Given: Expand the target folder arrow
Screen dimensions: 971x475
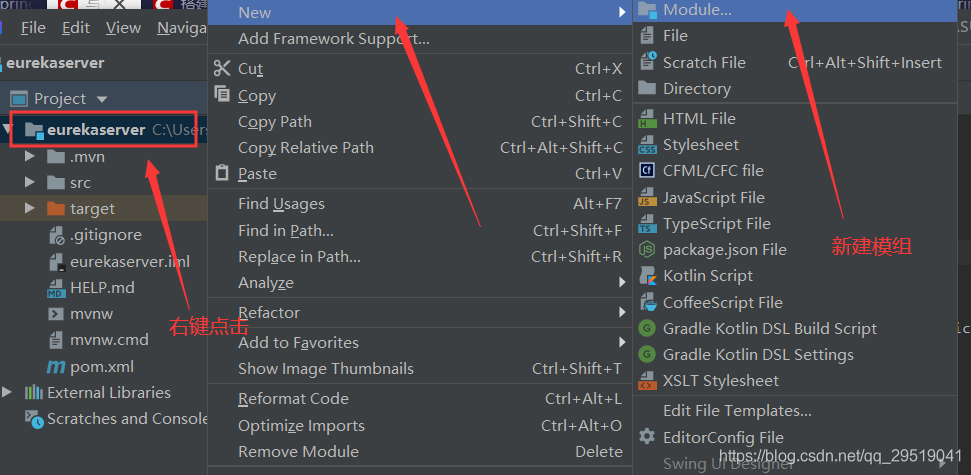Looking at the screenshot, I should coord(32,209).
